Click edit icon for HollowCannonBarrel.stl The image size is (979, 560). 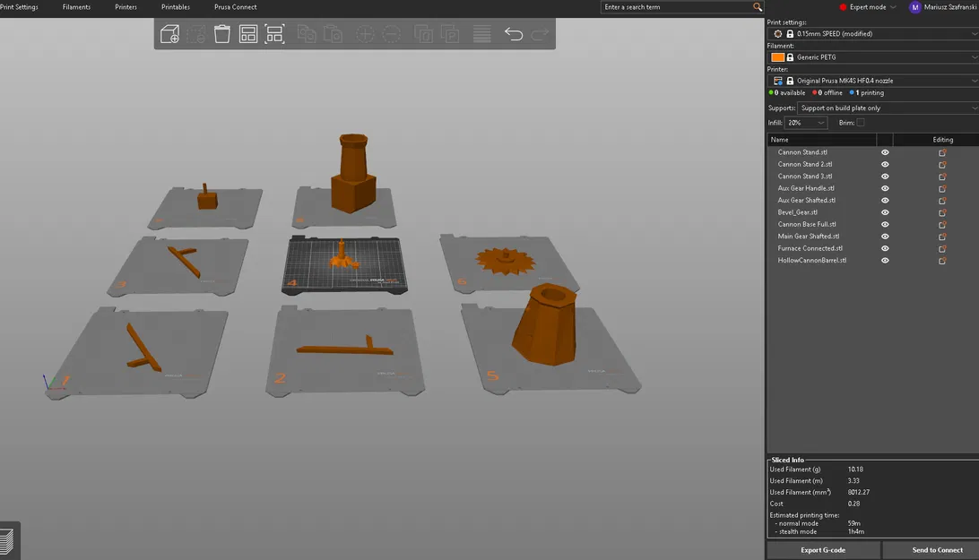(942, 261)
